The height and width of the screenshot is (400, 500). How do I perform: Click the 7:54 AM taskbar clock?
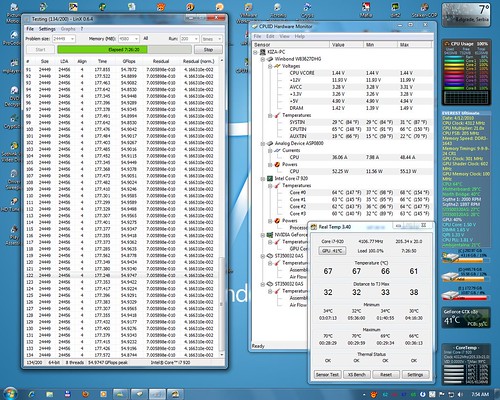[480, 395]
